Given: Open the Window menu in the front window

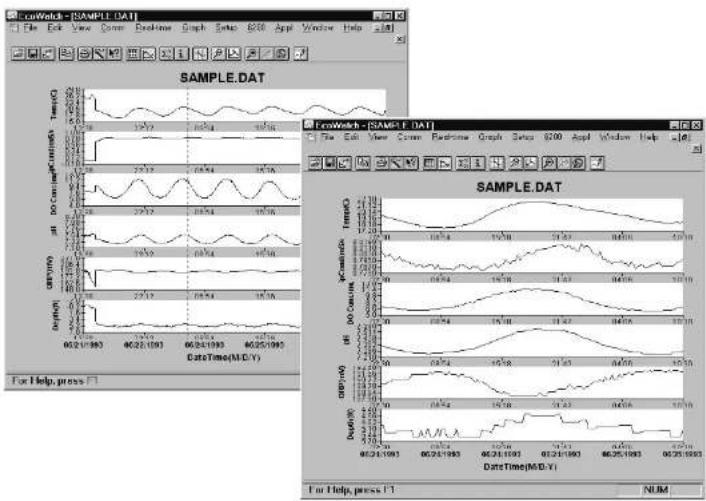Looking at the screenshot, I should click(x=614, y=137).
